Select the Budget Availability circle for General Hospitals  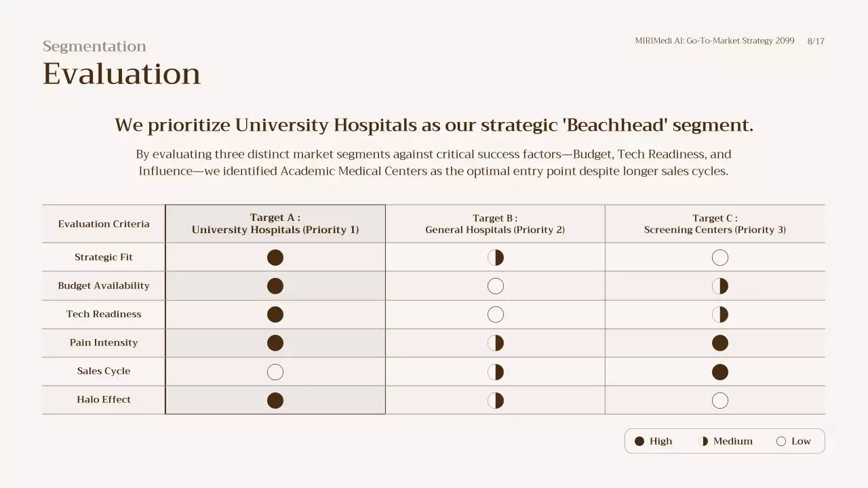click(x=496, y=286)
